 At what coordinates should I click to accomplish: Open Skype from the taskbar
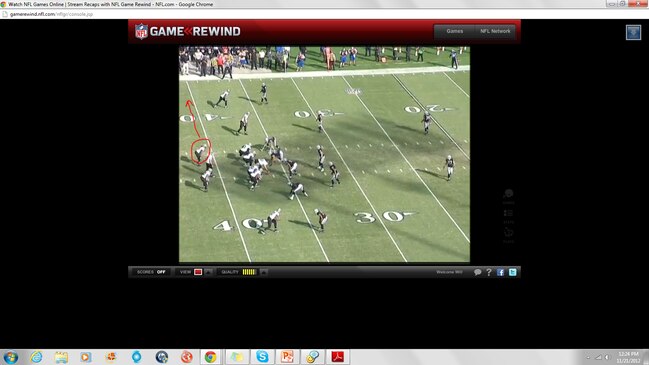[x=262, y=356]
